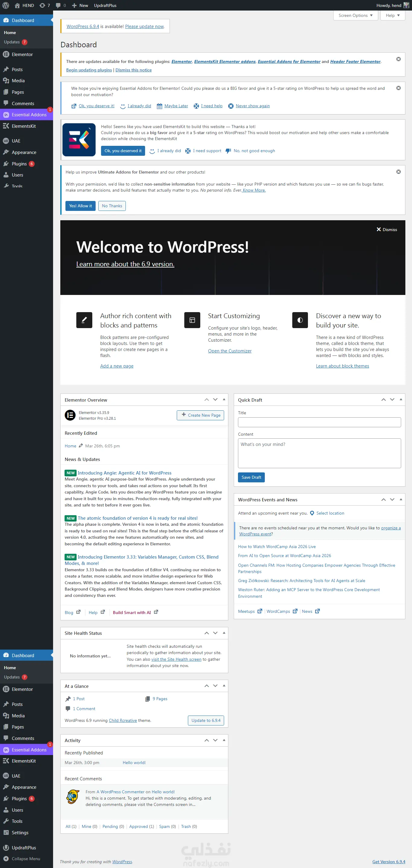The height and width of the screenshot is (868, 412).
Task: Focus the Quick Draft Title field
Action: 319,422
